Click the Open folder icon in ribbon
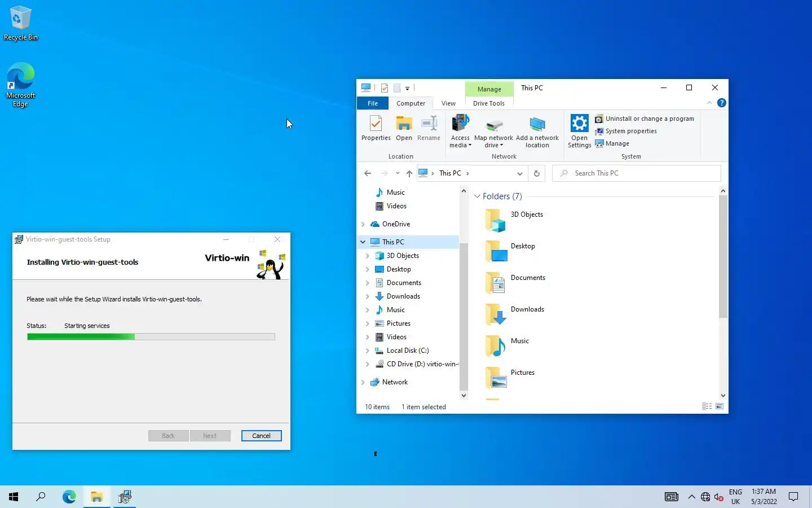The image size is (812, 508). [404, 128]
